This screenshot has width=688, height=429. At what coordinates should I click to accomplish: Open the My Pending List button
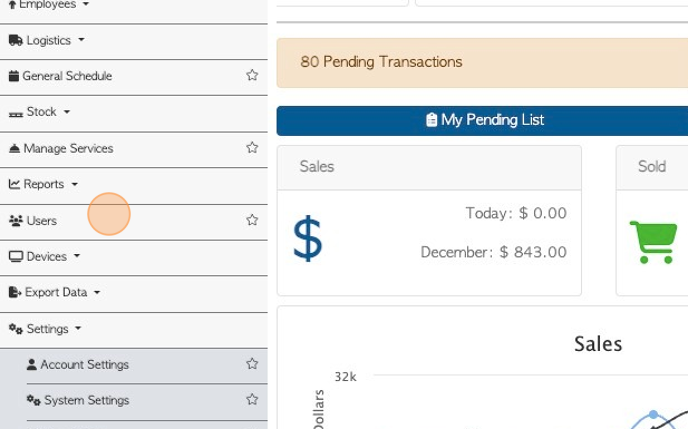[x=482, y=121]
